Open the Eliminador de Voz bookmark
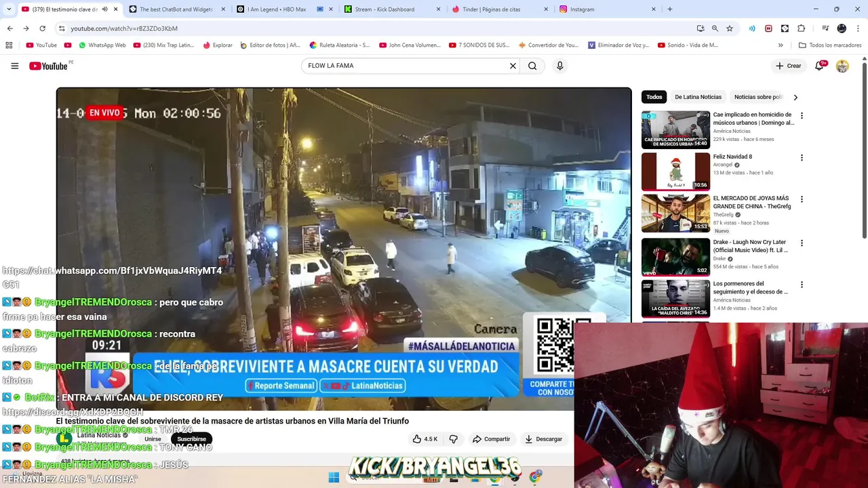Screen dimensions: 868x488 coord(619,45)
